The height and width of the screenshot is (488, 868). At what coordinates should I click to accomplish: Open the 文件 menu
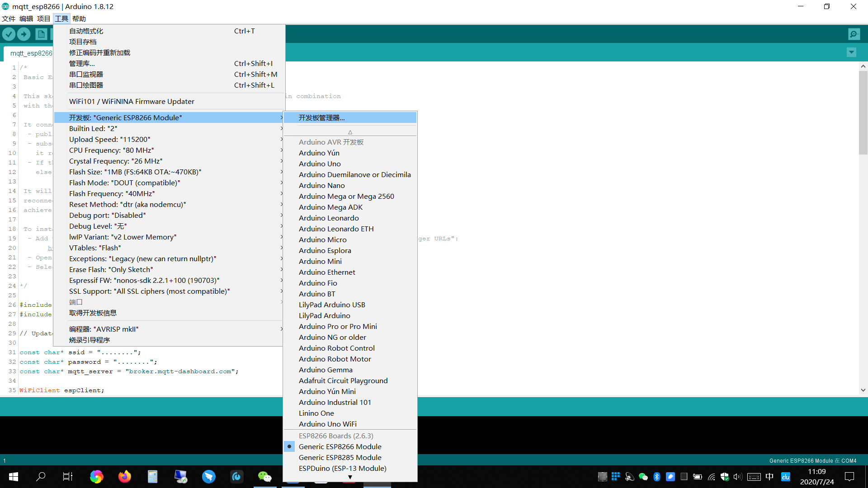point(9,19)
